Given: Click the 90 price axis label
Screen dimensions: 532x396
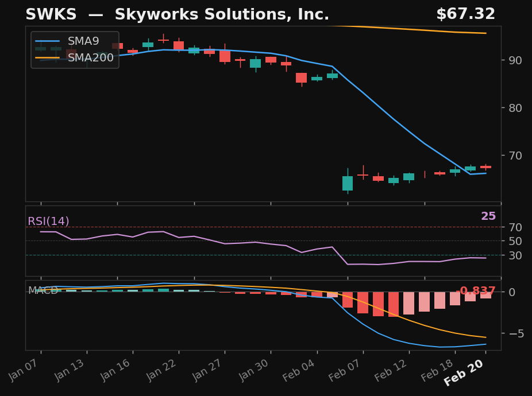Looking at the screenshot, I should (x=515, y=60).
